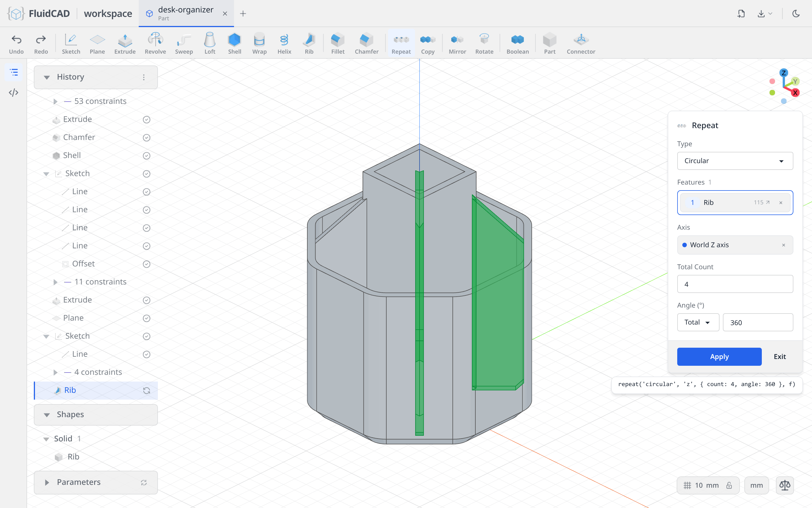
Task: Open the Type dropdown showing Circular
Action: click(x=735, y=161)
